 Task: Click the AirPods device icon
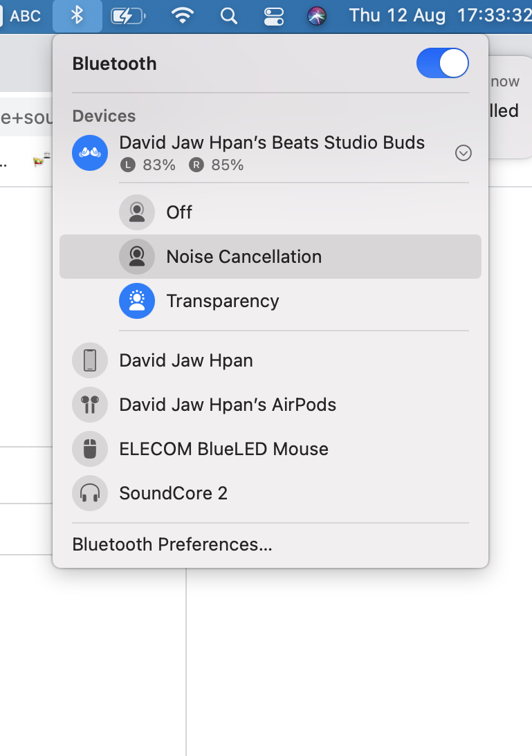[90, 405]
